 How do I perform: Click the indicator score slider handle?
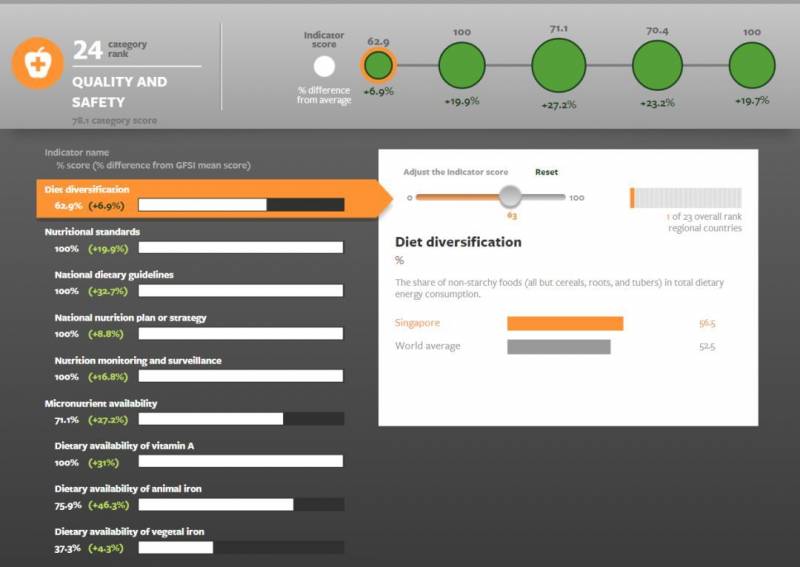(x=511, y=196)
